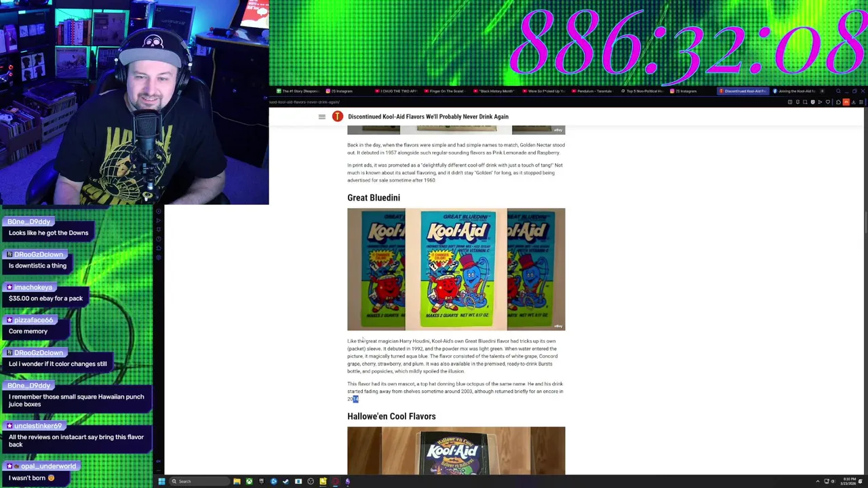
Task: Click the 'Hallowe'en Cool Flavors' heading
Action: pyautogui.click(x=391, y=416)
